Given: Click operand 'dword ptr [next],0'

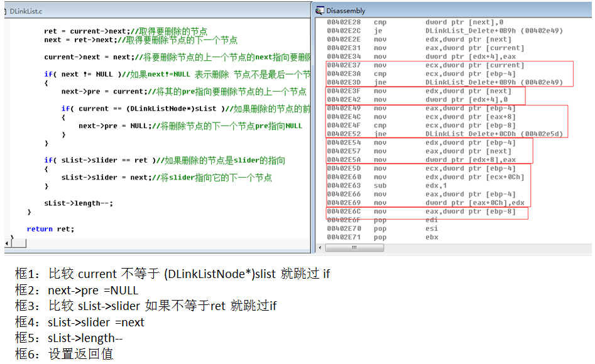Looking at the screenshot, I should tap(464, 22).
